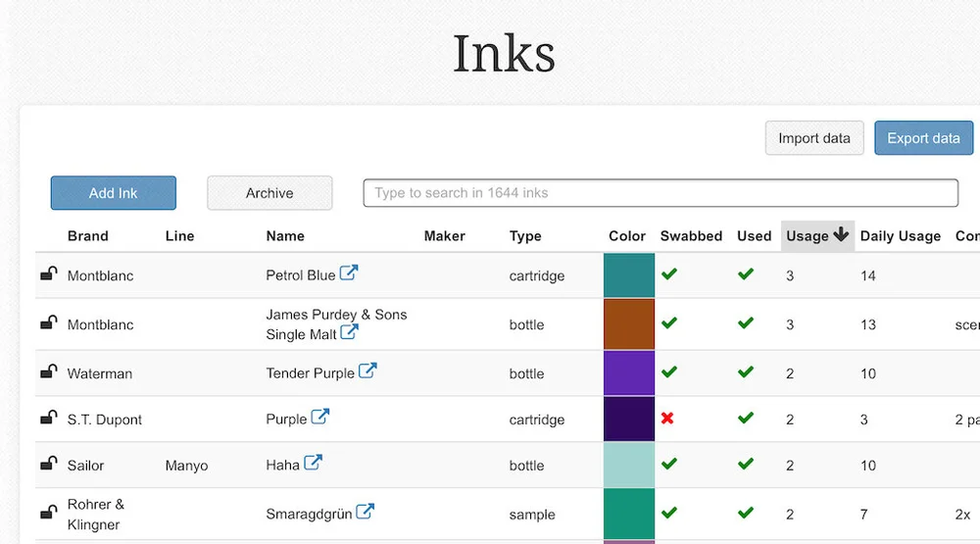Click red X swabbed mark for S.T. Dupont
Screen dimensions: 980x544
coord(667,418)
